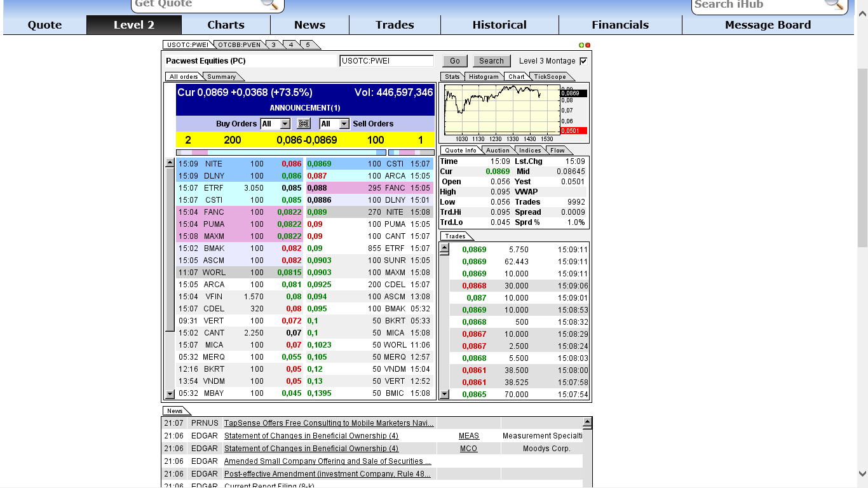Click the Get Quote search field
This screenshot has height=488, width=868.
pos(197,4)
